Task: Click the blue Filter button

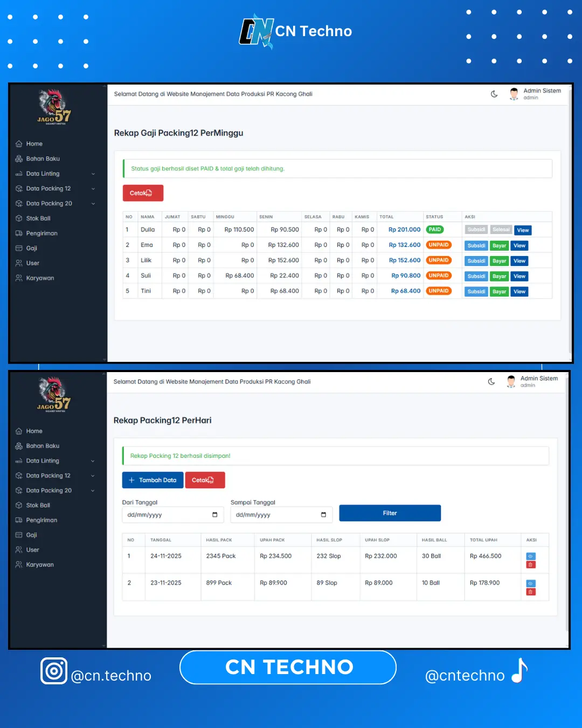Action: click(390, 513)
